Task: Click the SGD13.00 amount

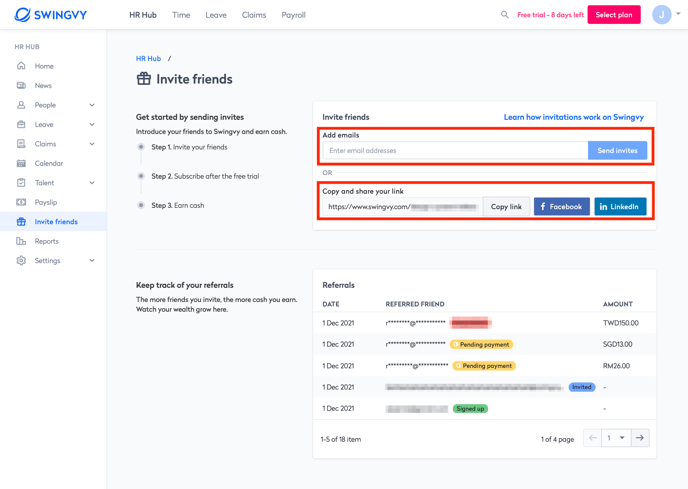Action: (x=617, y=344)
